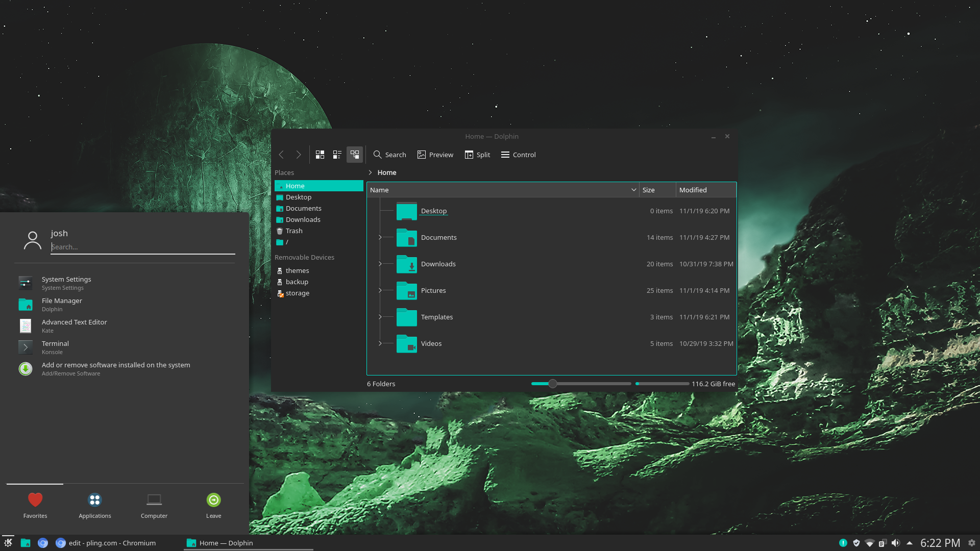Sort by Modified column header

click(x=706, y=190)
